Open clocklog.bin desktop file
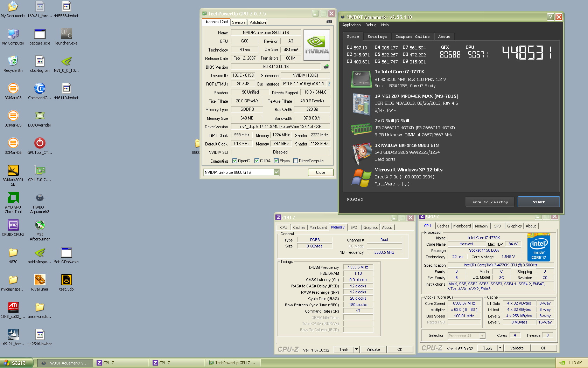 (x=40, y=64)
